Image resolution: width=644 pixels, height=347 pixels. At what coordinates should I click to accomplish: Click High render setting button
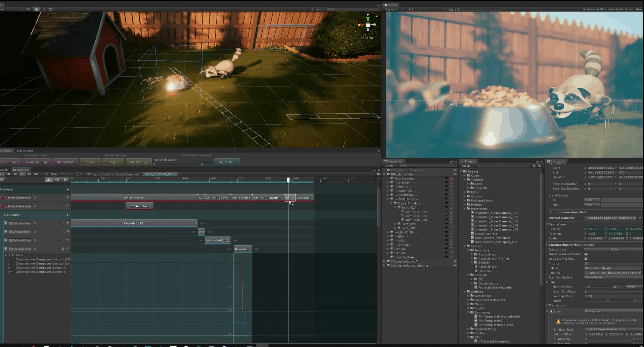[x=113, y=162]
